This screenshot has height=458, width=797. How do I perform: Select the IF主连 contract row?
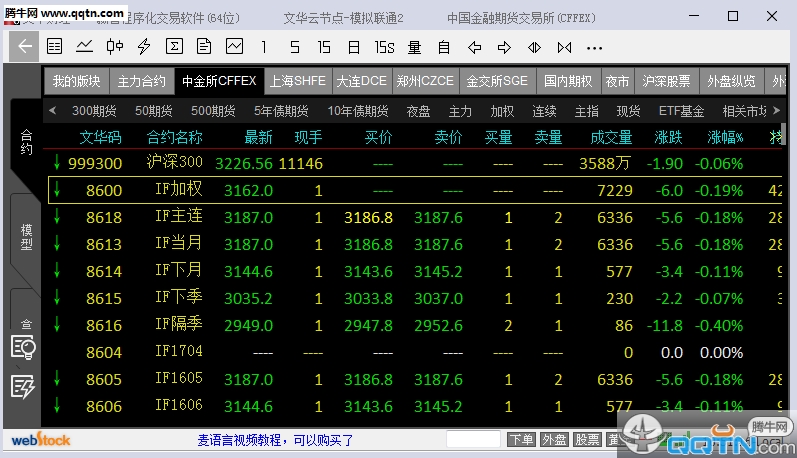414,218
